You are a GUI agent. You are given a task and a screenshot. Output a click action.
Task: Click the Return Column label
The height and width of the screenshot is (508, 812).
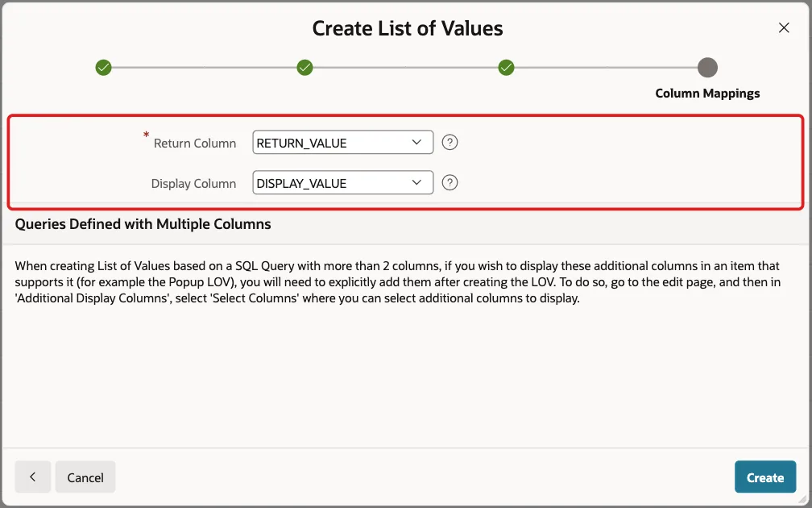195,143
